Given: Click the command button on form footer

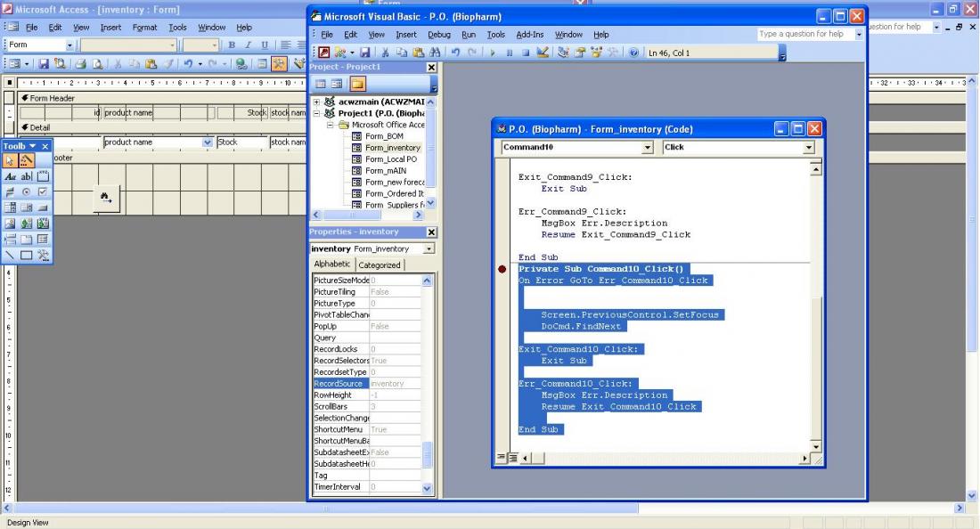Looking at the screenshot, I should (x=106, y=198).
